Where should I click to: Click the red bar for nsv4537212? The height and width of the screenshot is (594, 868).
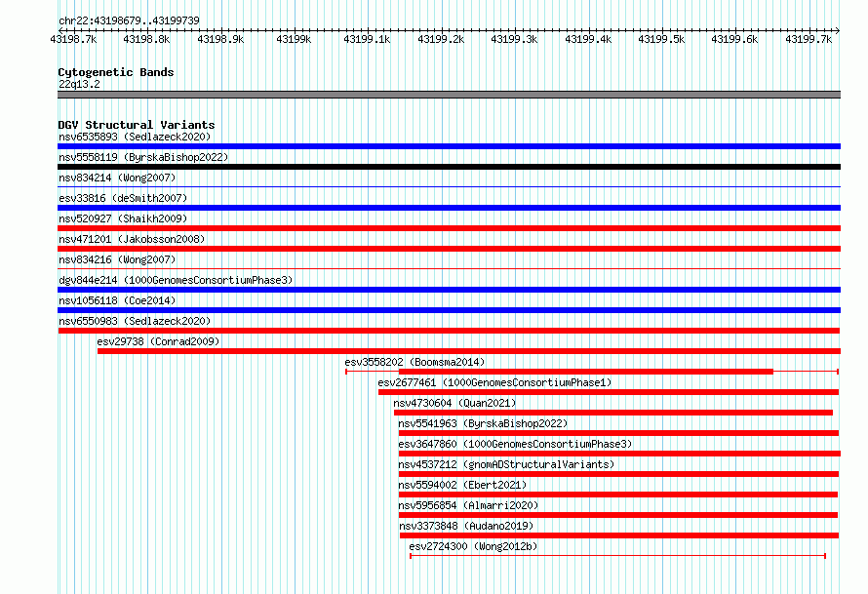(x=619, y=474)
